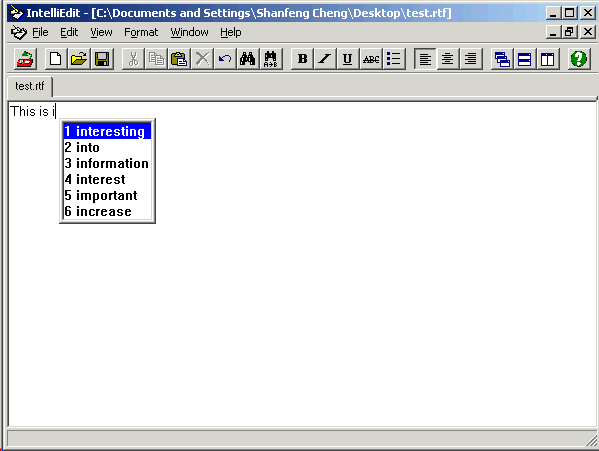This screenshot has height=451, width=599.
Task: Open the Find and Replace icon
Action: click(271, 59)
